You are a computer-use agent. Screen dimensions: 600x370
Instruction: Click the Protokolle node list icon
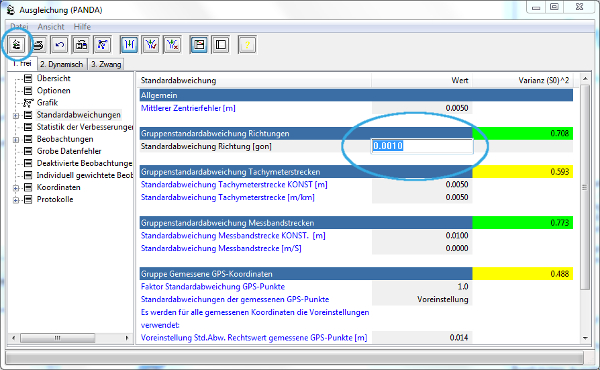click(x=28, y=199)
